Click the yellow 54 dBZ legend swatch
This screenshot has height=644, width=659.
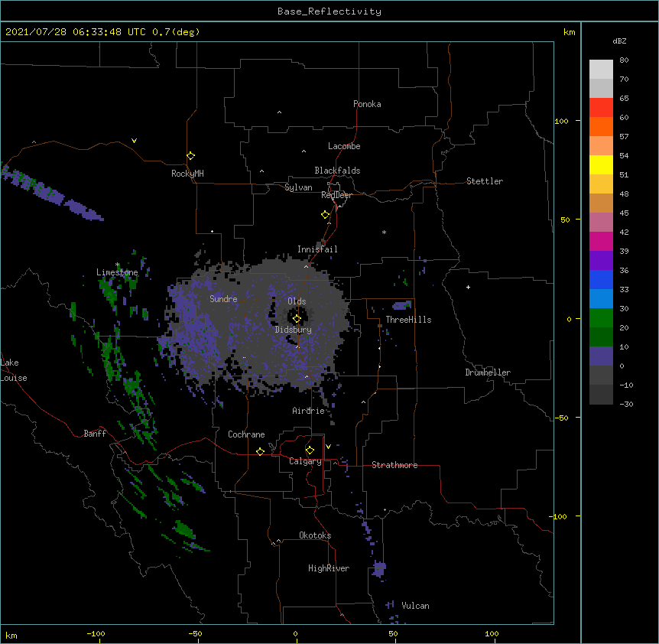601,164
